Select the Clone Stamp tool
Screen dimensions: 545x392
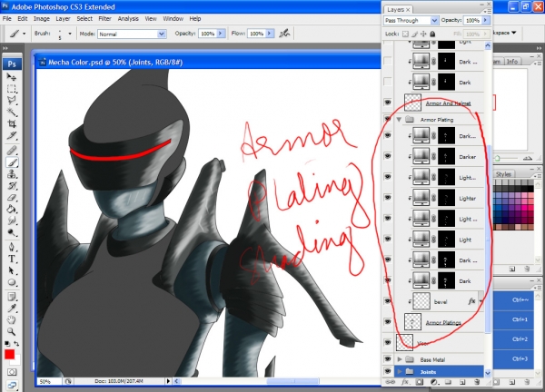pyautogui.click(x=12, y=173)
